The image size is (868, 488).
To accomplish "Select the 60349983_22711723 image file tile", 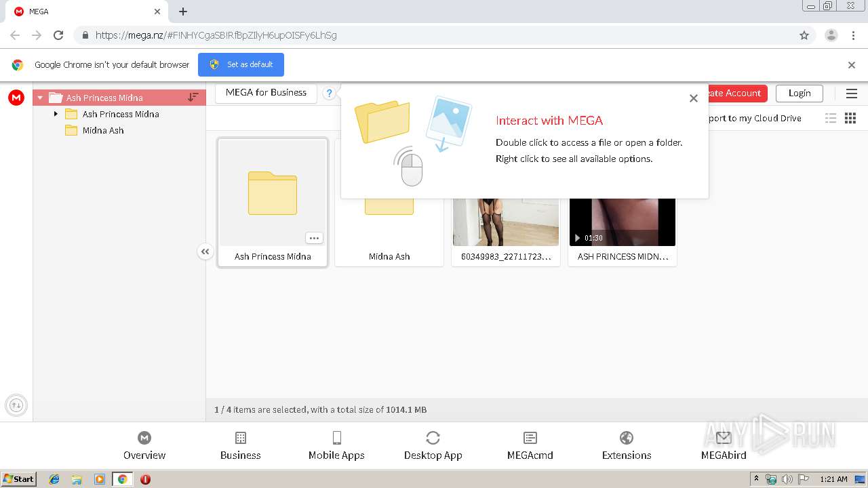I will tap(506, 232).
